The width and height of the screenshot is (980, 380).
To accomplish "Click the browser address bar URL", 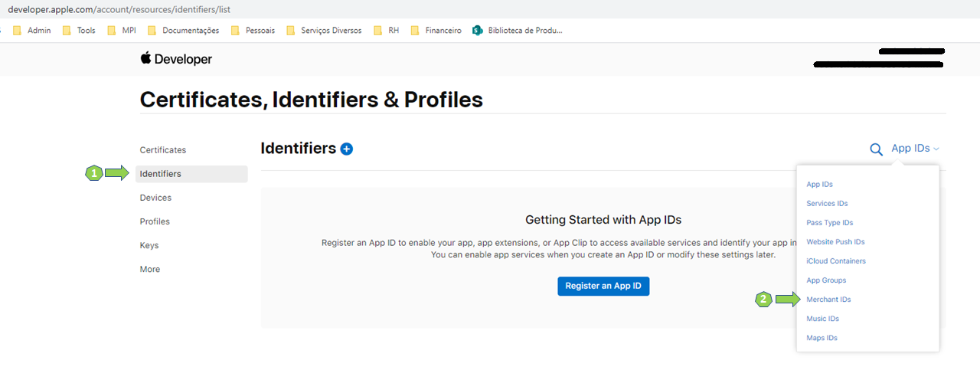I will point(119,9).
